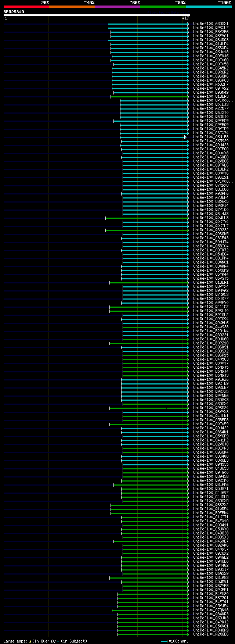Select the UniRef100_Q94GL2 label
235x644 pixels.
pos(211,558)
